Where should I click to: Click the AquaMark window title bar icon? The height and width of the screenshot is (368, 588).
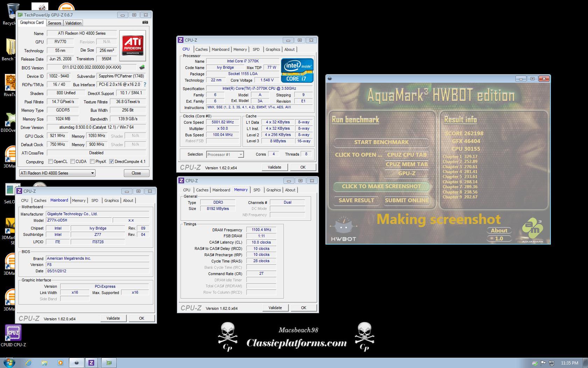(x=329, y=79)
